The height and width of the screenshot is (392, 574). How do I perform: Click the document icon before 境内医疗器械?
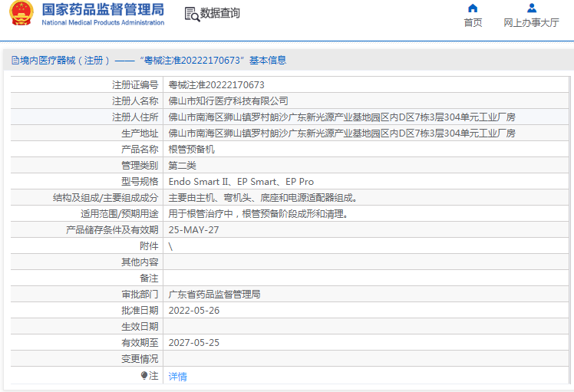[15, 61]
